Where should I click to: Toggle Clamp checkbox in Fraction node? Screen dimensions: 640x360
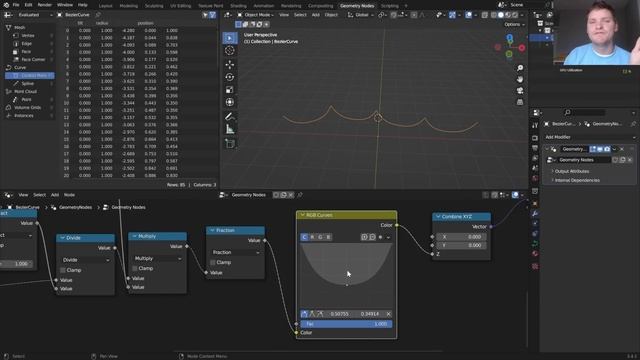pos(213,262)
